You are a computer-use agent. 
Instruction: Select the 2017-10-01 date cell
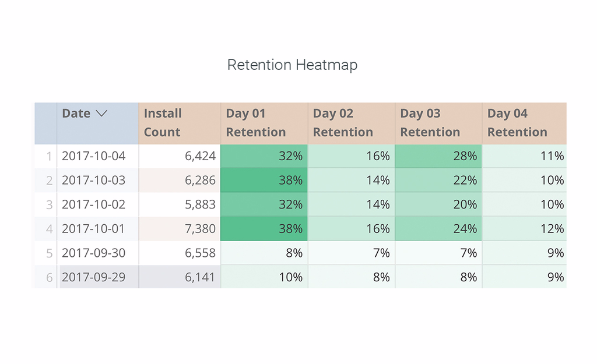click(94, 229)
